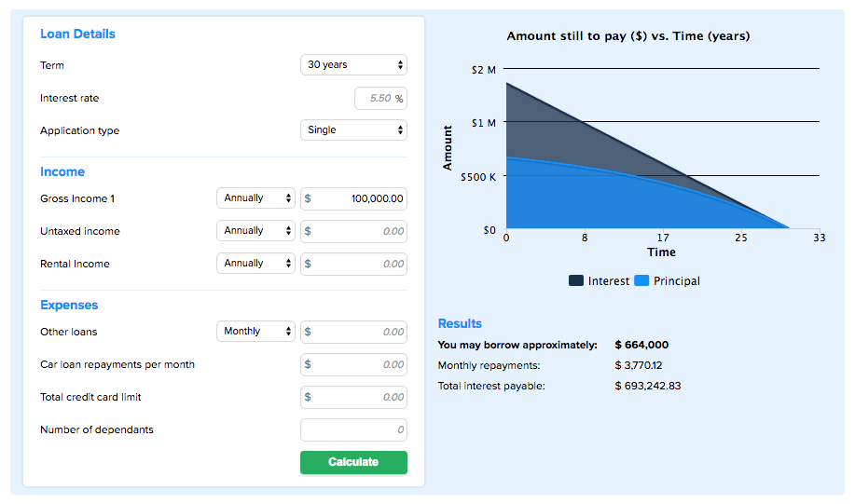The image size is (855, 504).
Task: Open the Application type dropdown set to Single
Action: tap(353, 130)
